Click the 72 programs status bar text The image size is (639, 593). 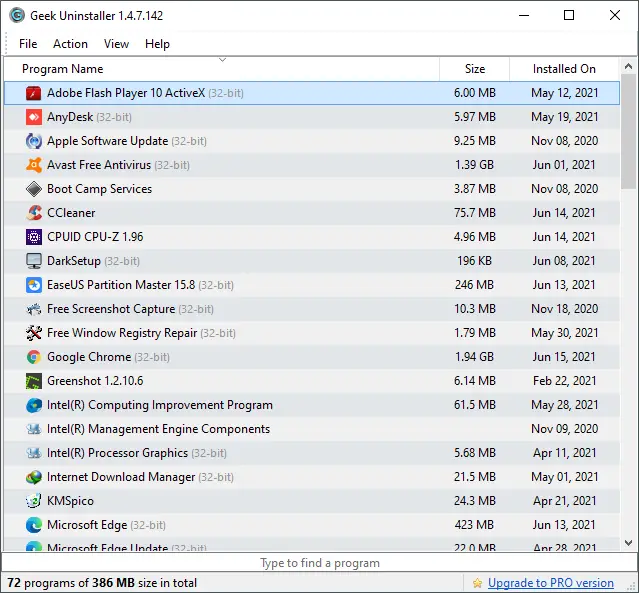tap(102, 583)
